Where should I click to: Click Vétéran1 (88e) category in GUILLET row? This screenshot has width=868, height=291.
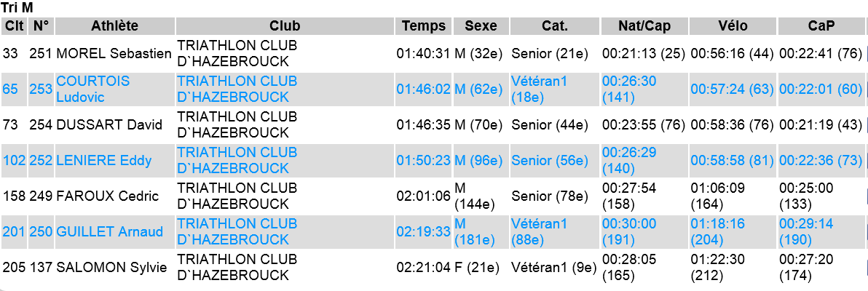click(539, 231)
